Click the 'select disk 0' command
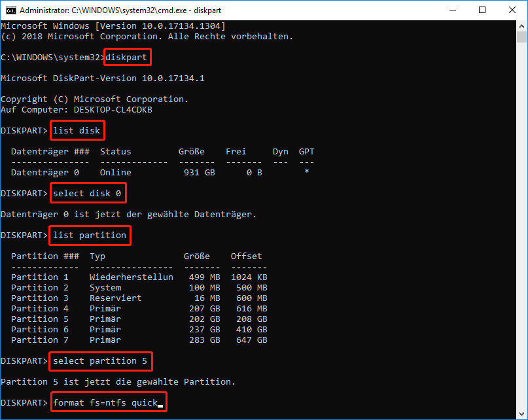 click(87, 194)
